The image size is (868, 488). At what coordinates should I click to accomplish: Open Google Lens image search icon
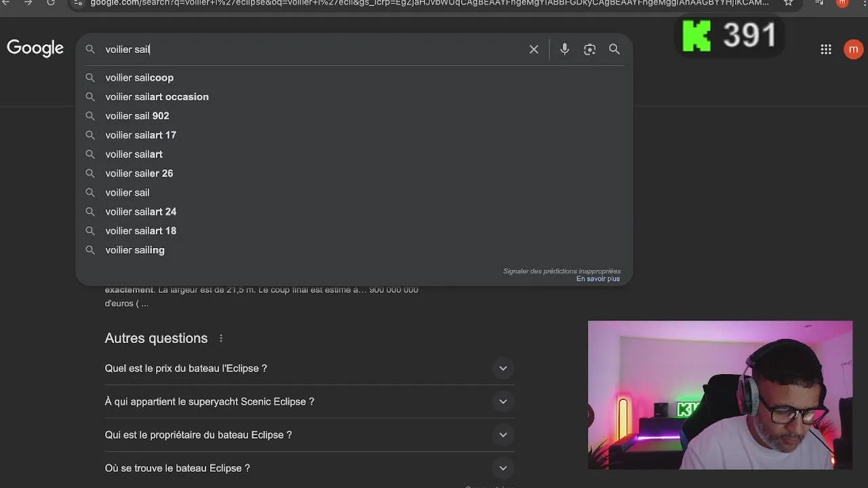tap(589, 49)
